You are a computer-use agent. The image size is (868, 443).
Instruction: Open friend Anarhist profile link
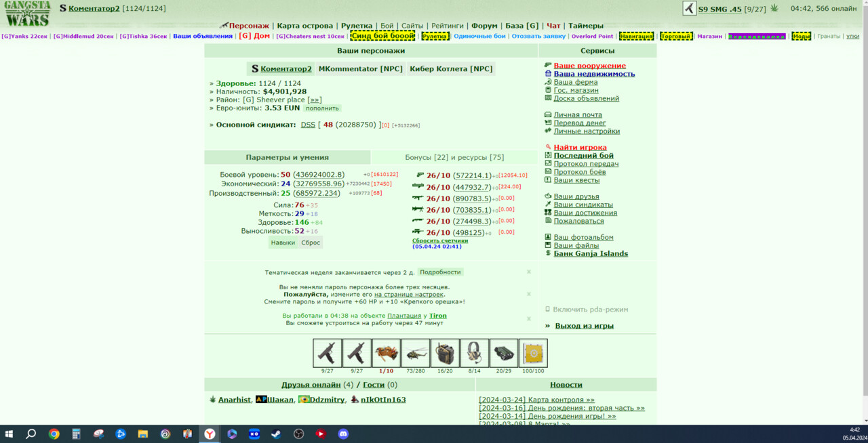[x=235, y=400]
